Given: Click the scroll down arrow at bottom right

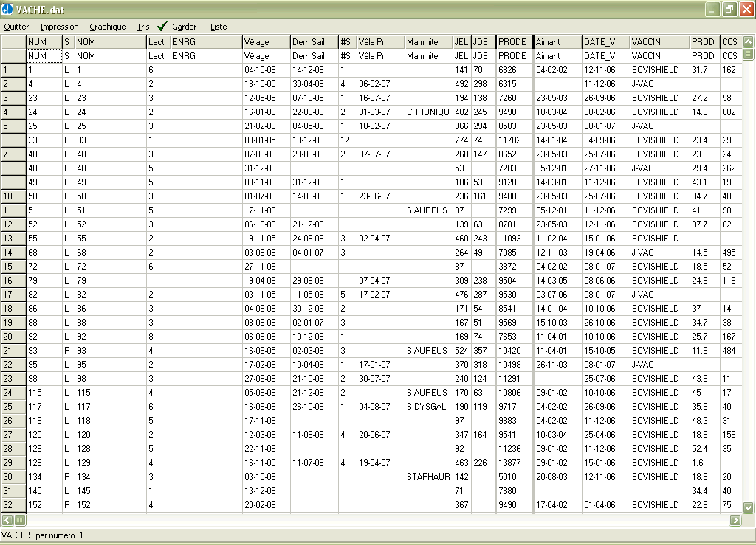Looking at the screenshot, I should 748,507.
